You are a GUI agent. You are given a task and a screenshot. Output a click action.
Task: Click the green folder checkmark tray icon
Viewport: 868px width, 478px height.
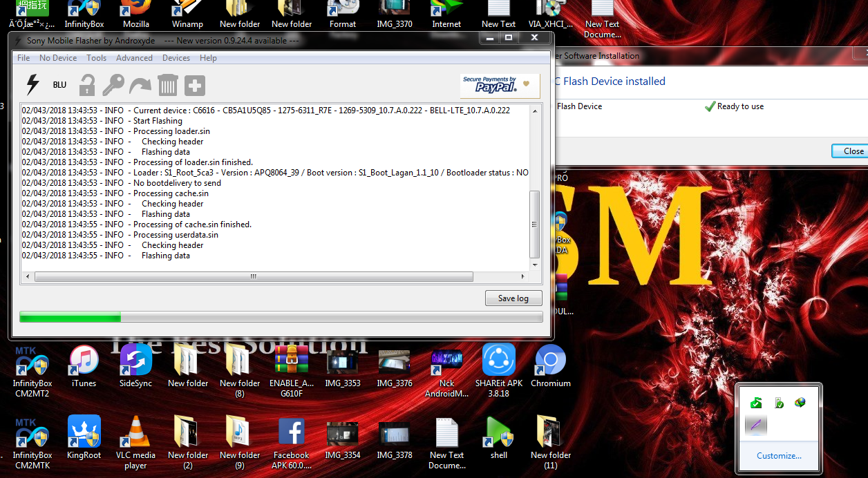coord(757,403)
